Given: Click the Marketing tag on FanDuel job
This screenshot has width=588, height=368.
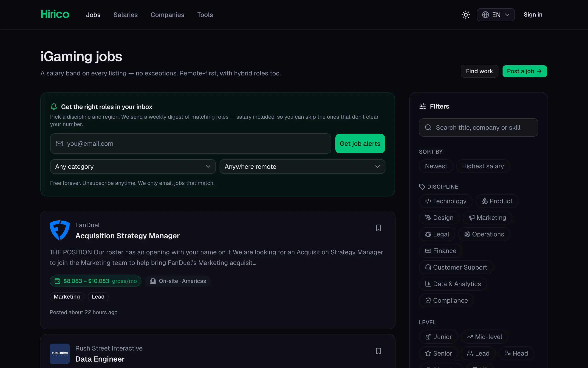Looking at the screenshot, I should (67, 297).
